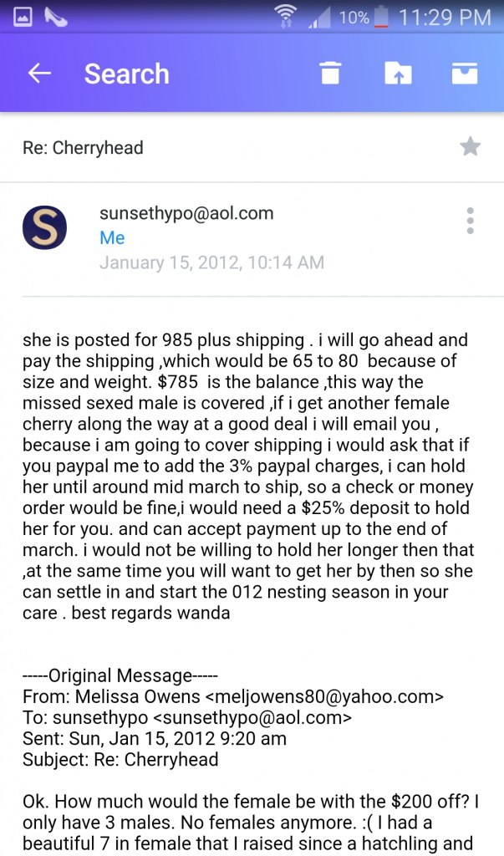Archive the email with the box icon
The image size is (504, 856).
[x=465, y=73]
